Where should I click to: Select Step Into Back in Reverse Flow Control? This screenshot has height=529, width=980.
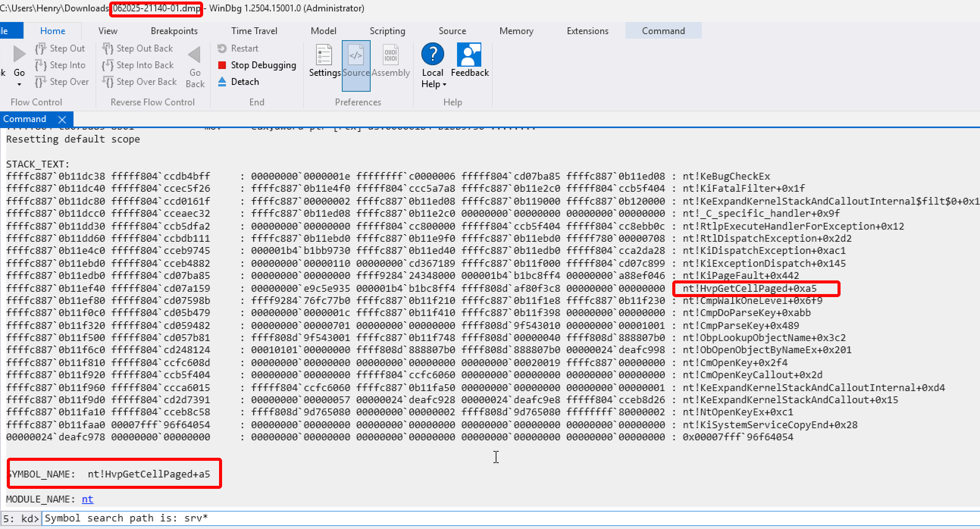pos(108,65)
